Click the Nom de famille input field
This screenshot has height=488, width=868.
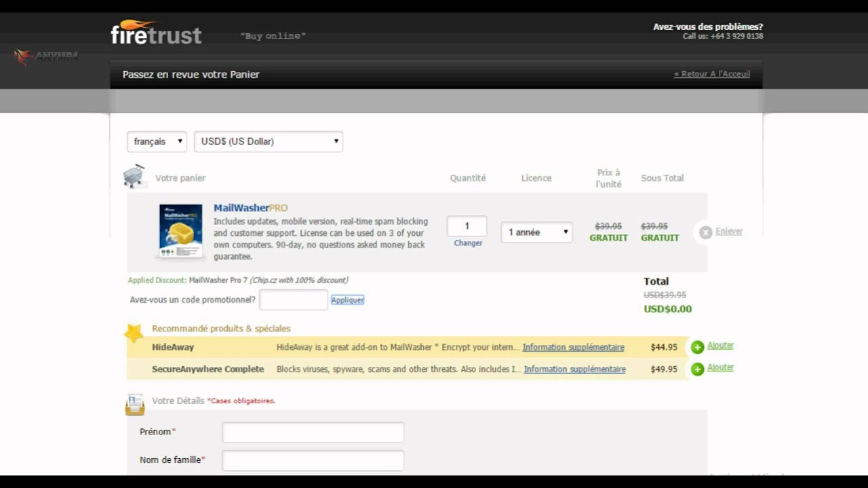(313, 461)
